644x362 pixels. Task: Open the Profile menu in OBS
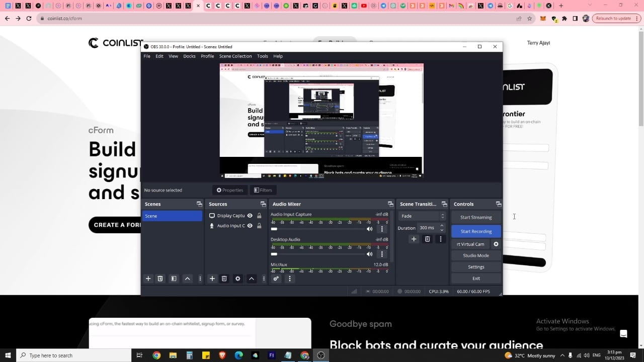tap(207, 56)
